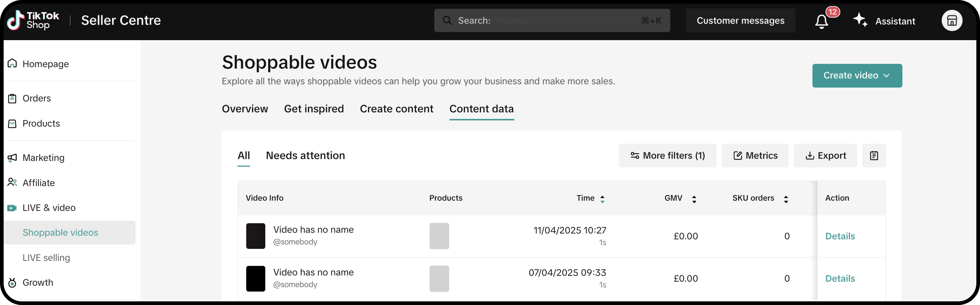Select the All filter tab
The height and width of the screenshot is (305, 980).
(x=244, y=155)
